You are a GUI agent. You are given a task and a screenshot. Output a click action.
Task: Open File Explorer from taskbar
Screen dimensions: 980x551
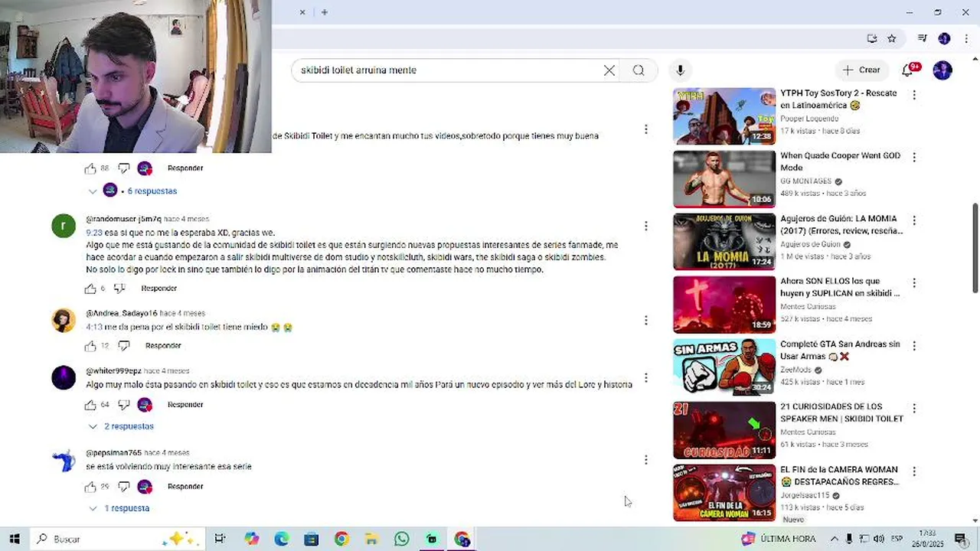(x=371, y=539)
